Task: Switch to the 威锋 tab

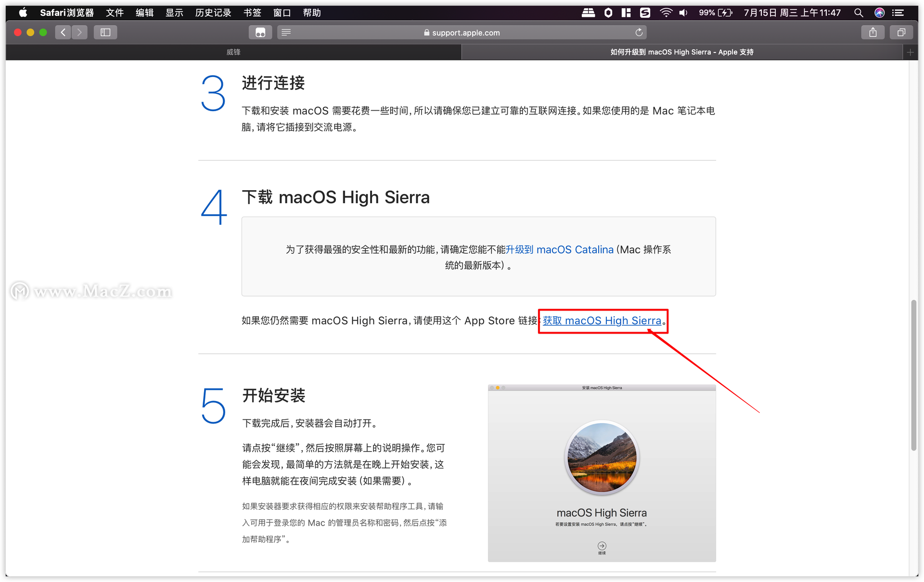Action: [x=233, y=52]
